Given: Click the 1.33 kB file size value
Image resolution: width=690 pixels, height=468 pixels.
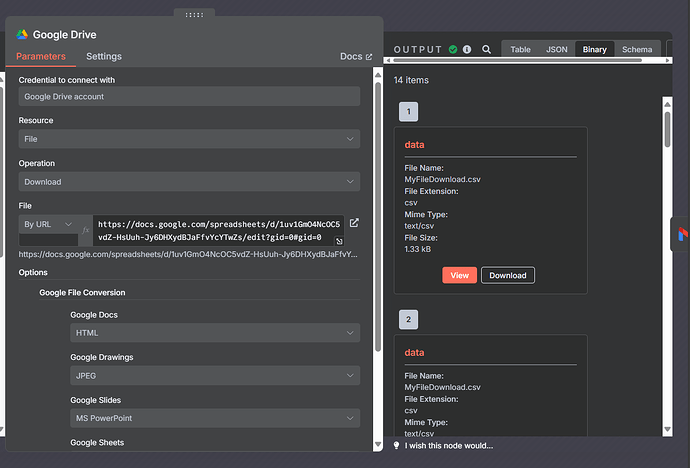Looking at the screenshot, I should pyautogui.click(x=418, y=249).
